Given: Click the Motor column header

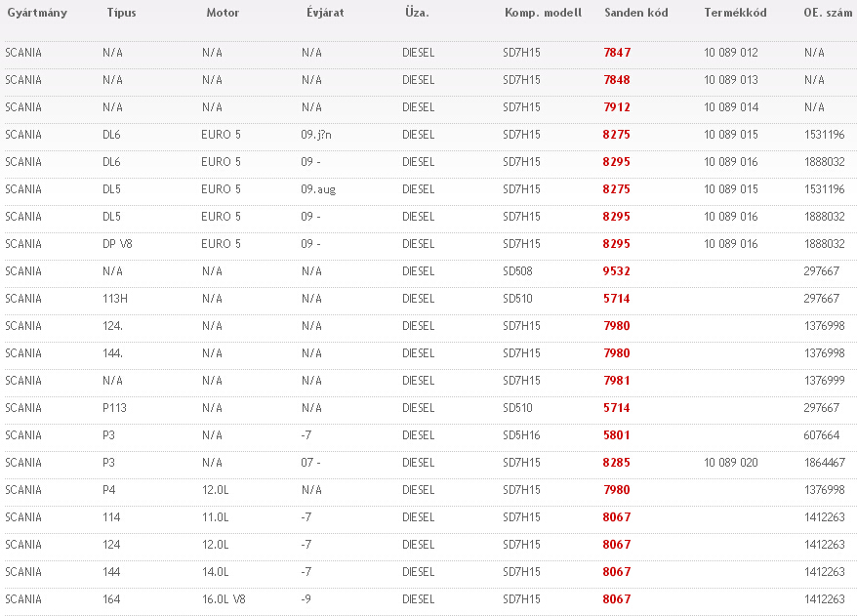Looking at the screenshot, I should [x=223, y=14].
